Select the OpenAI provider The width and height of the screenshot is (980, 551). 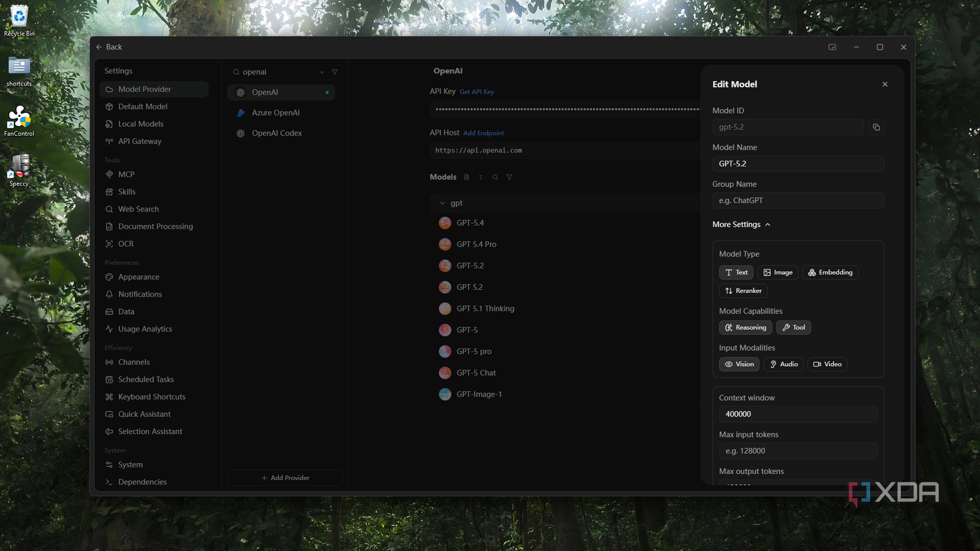282,93
